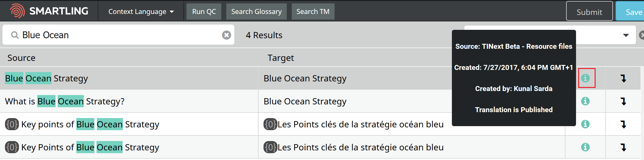The width and height of the screenshot is (644, 160).
Task: Click the magnifier icon in search box
Action: point(15,35)
